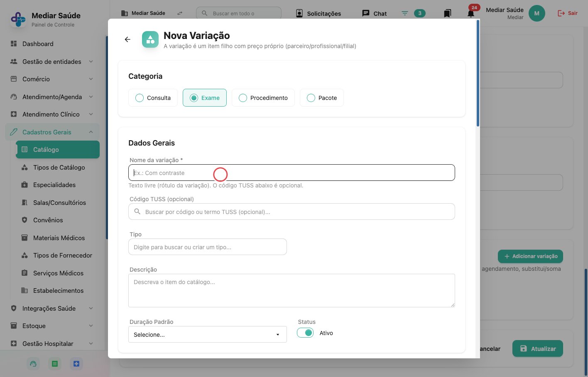Viewport: 588px width, 377px height.
Task: Click the Atendimento Clínico plus-box icon
Action: coord(14,114)
